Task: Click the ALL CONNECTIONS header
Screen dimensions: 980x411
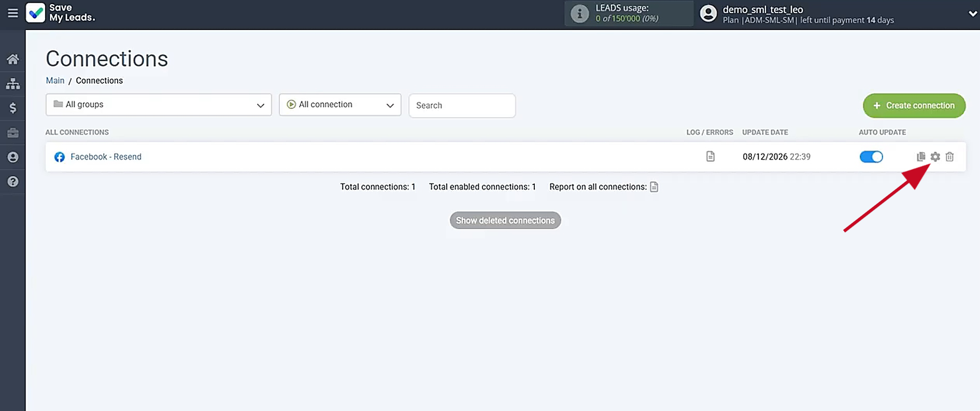Action: click(x=77, y=132)
